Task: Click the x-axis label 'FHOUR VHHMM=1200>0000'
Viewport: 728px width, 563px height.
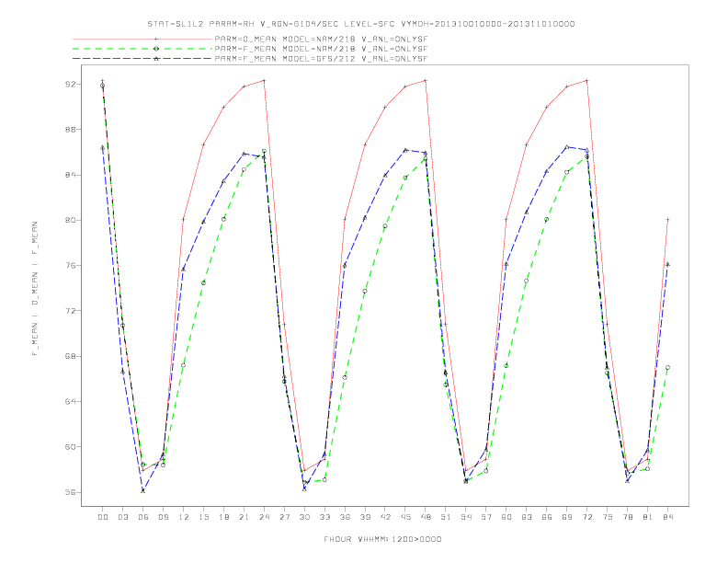Action: coord(382,539)
